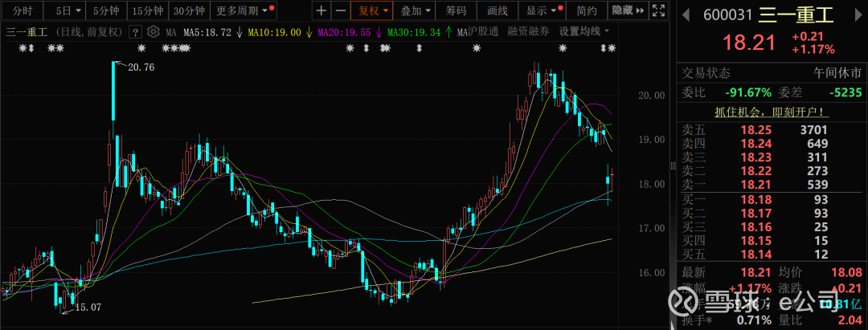Click the 15.07 low price marker

pyautogui.click(x=88, y=307)
